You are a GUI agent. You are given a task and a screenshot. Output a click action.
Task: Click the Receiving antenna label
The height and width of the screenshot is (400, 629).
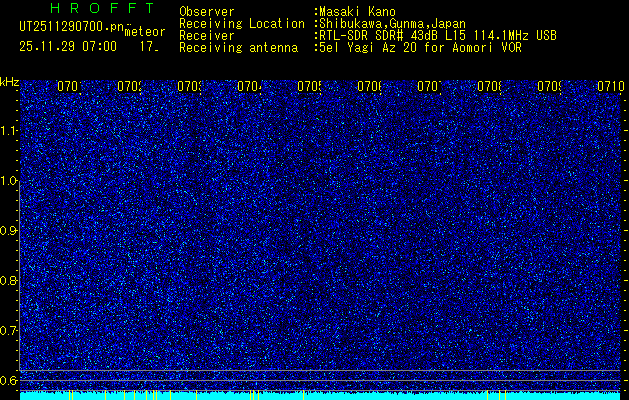[x=238, y=48]
